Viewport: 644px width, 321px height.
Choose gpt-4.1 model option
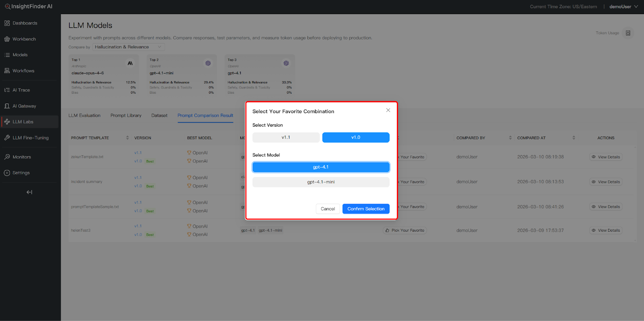321,167
